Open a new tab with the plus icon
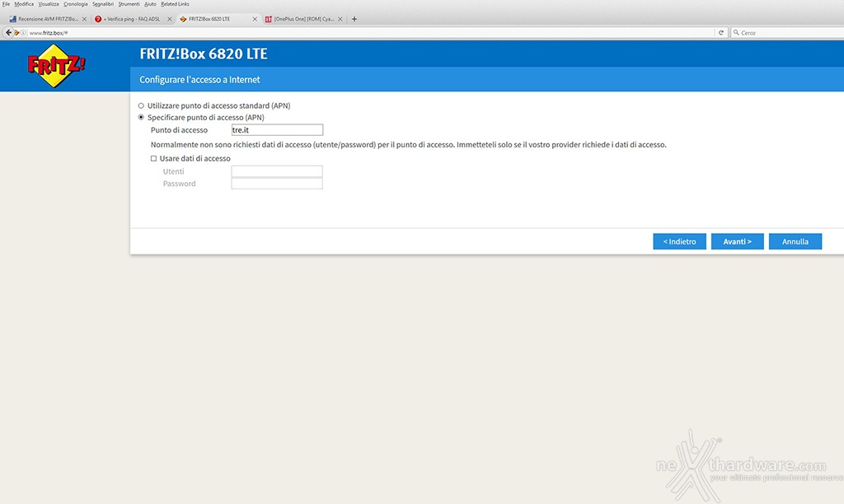 354,19
